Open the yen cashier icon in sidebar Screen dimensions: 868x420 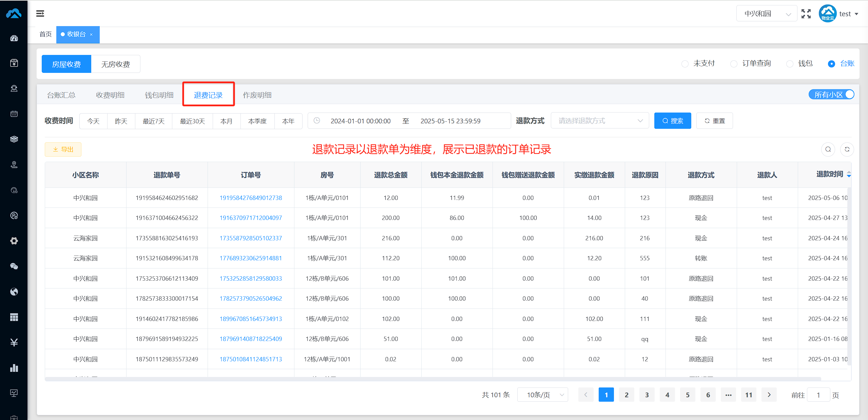click(14, 63)
